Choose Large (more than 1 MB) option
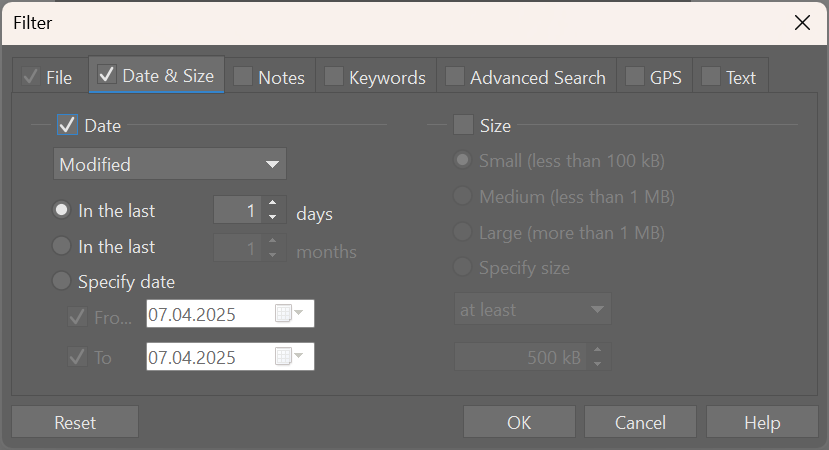This screenshot has width=829, height=450. click(x=463, y=232)
